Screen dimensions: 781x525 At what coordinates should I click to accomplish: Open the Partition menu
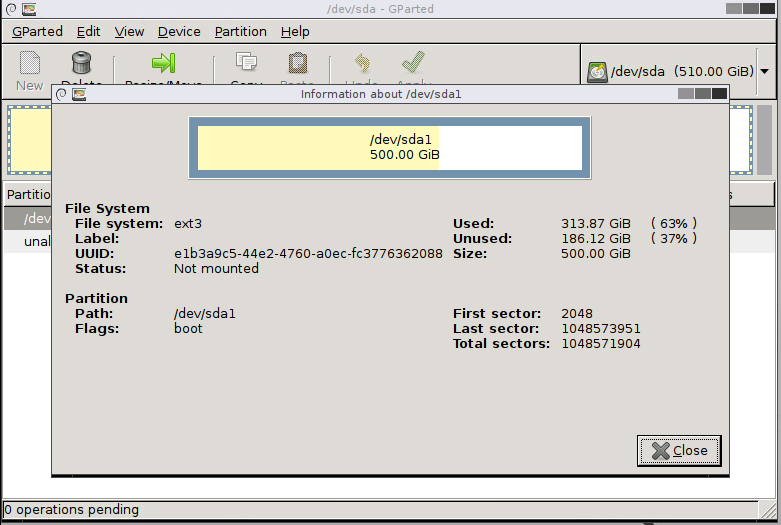point(240,31)
